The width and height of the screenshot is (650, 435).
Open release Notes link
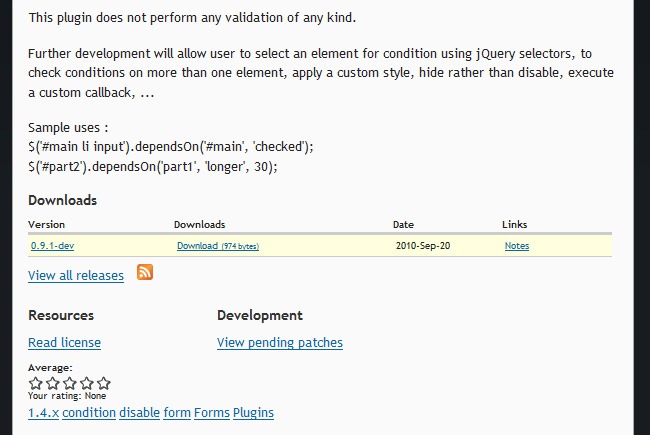517,246
